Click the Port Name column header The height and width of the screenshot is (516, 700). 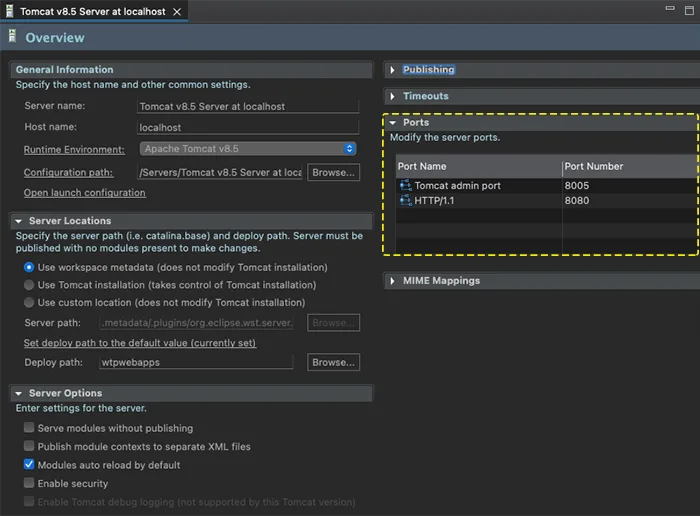[x=479, y=166]
